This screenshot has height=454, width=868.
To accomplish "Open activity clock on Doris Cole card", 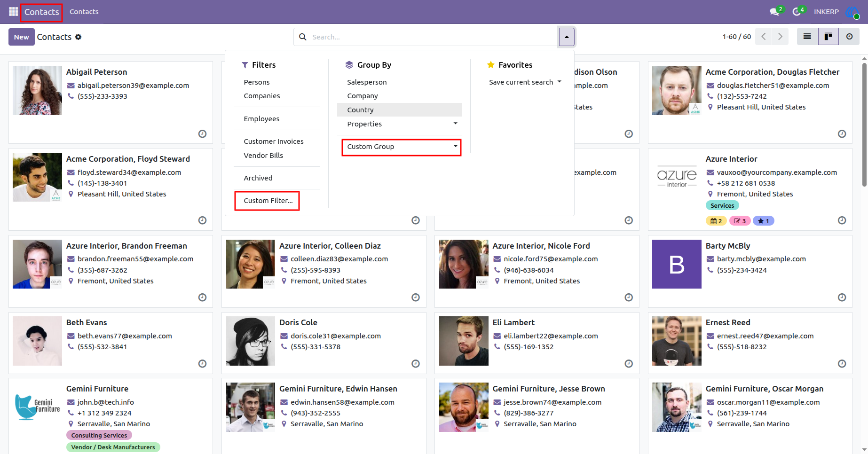I will (x=416, y=364).
